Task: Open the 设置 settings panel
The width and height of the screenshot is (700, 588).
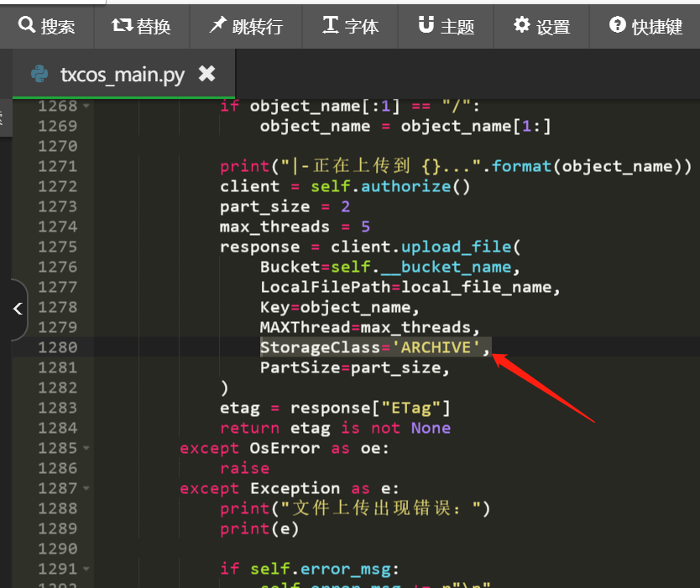Action: pos(541,26)
